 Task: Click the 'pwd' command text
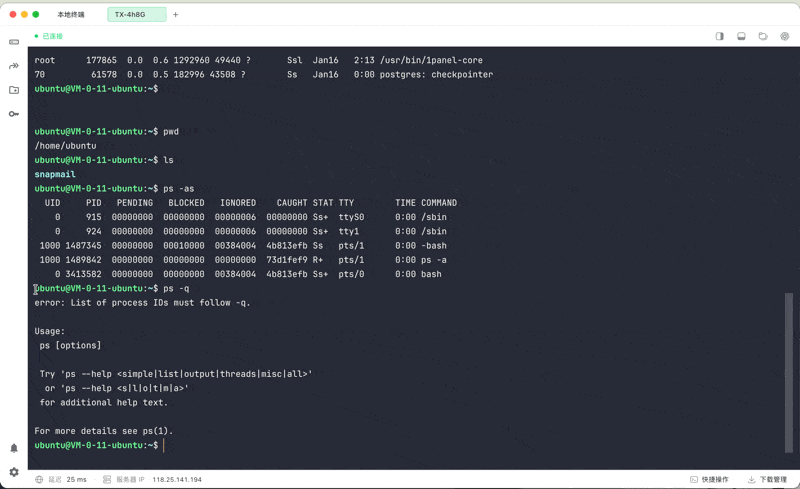(171, 131)
